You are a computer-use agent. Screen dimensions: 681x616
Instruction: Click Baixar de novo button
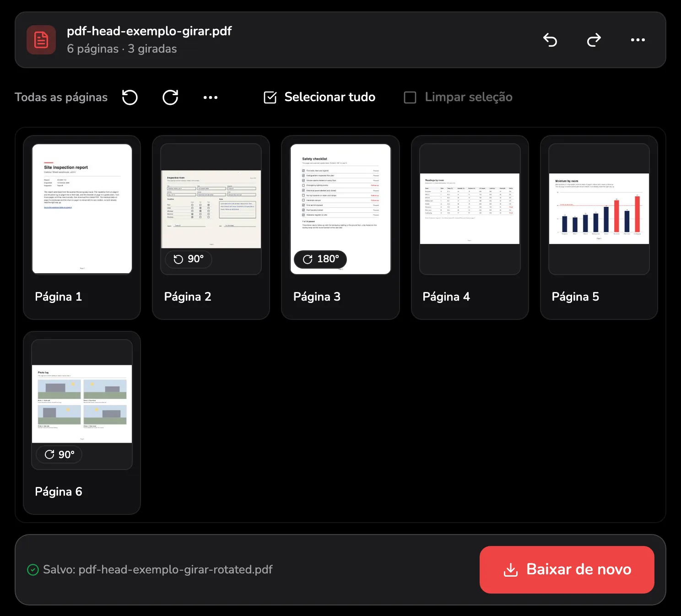pyautogui.click(x=567, y=570)
